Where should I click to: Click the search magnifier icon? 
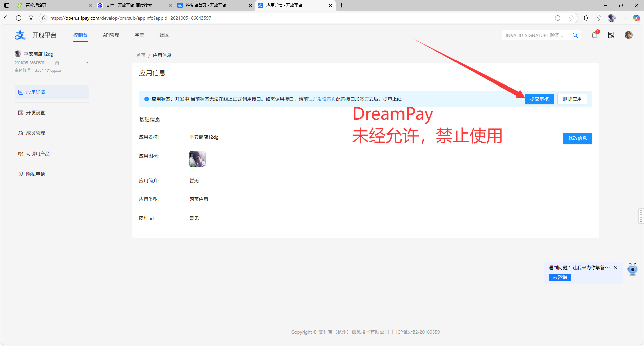point(575,35)
